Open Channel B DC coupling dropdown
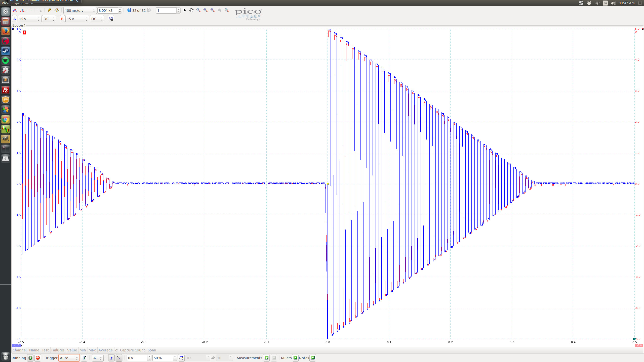Viewport: 644px width, 362px height. [x=97, y=19]
